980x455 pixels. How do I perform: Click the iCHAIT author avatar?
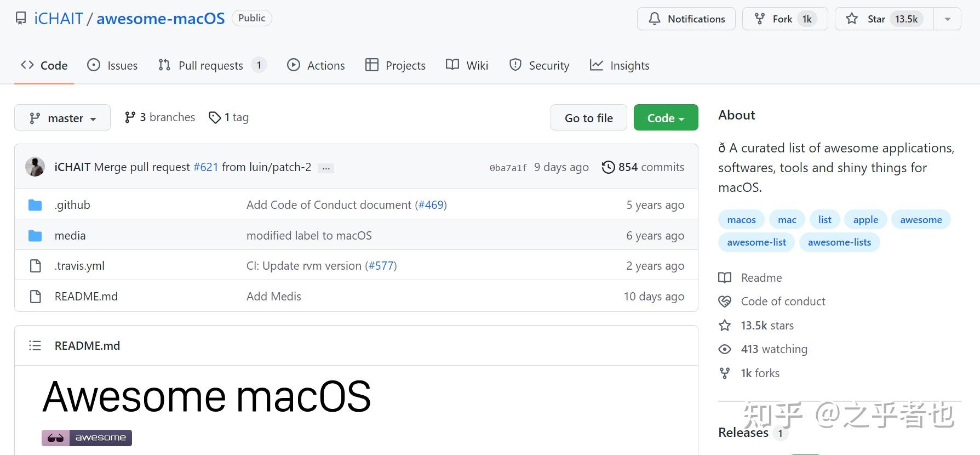pos(35,167)
